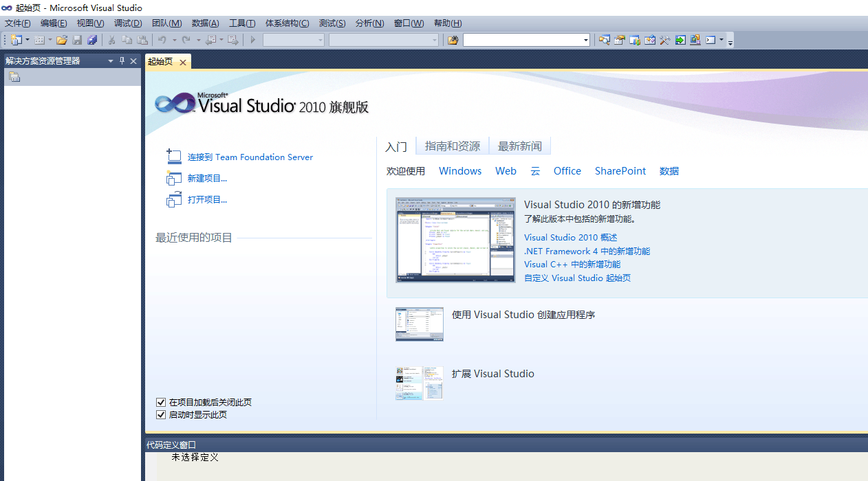The width and height of the screenshot is (868, 481).
Task: Click the Save All icon
Action: (x=92, y=40)
